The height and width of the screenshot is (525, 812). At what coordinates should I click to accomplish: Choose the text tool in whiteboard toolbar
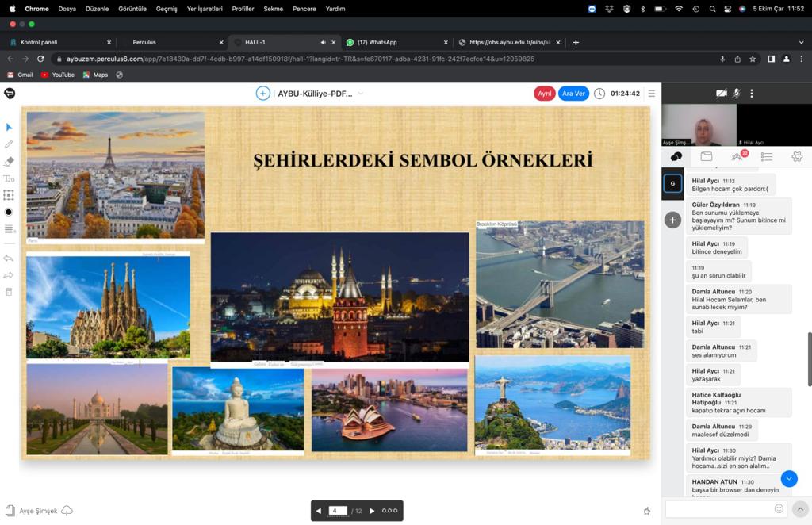coord(9,178)
